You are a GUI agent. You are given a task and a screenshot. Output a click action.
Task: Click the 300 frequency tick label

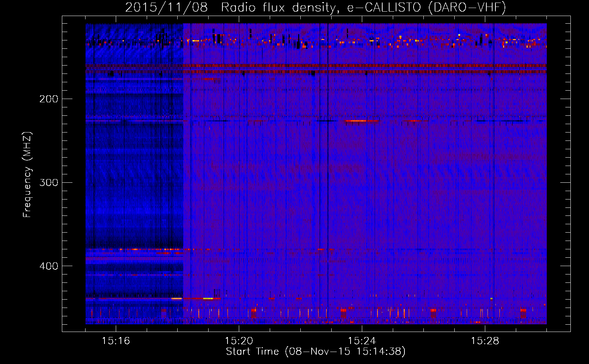click(x=49, y=182)
